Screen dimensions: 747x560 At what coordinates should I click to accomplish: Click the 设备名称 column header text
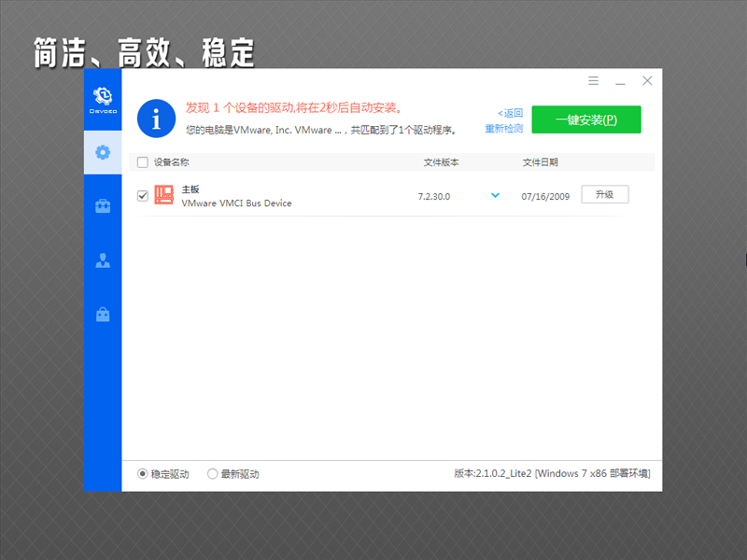point(172,162)
